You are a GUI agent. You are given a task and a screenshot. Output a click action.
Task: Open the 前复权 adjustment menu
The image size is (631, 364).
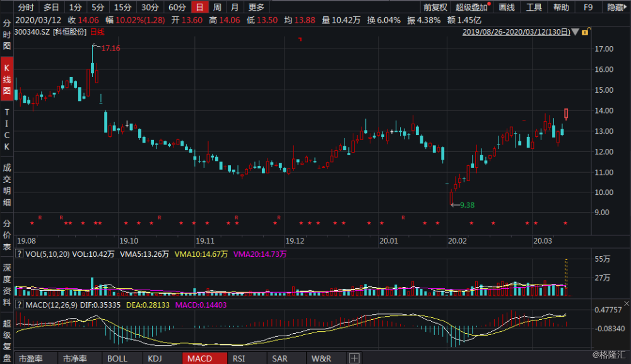435,7
